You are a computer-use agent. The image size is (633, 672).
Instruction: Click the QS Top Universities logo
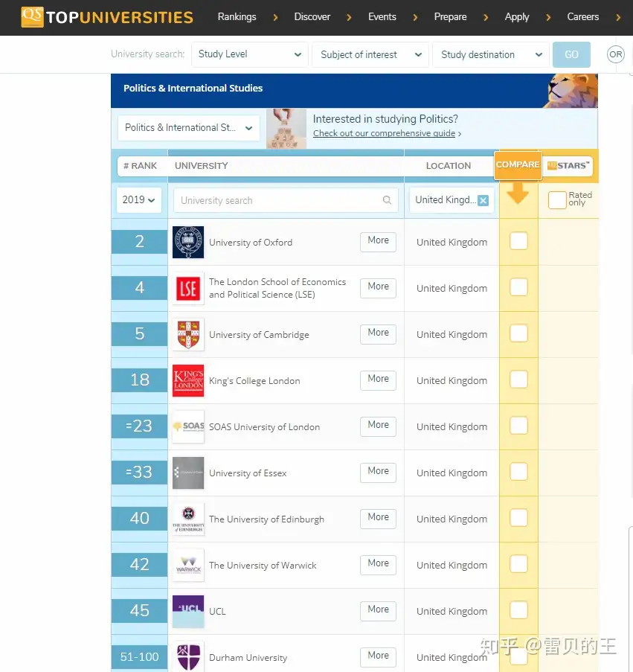tap(107, 17)
